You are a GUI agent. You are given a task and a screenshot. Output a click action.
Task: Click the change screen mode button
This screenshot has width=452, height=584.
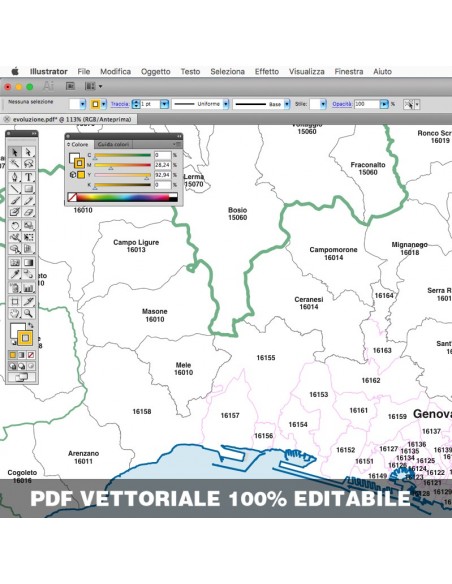click(x=22, y=377)
